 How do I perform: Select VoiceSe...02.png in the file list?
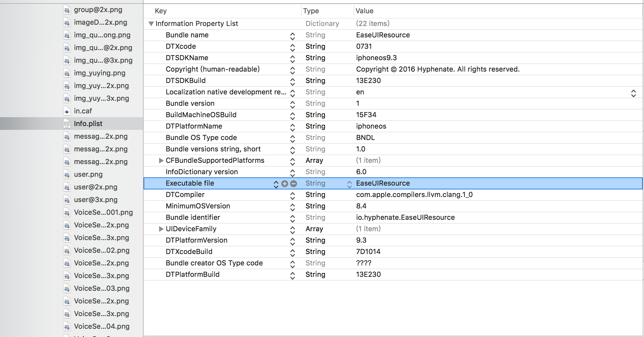tap(102, 251)
